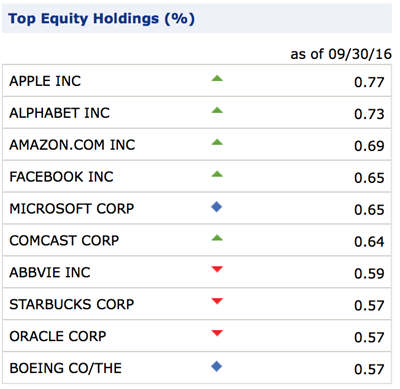Open the MICROSOFT CORP holding
Viewport: 400px width, 389px height.
click(x=72, y=209)
